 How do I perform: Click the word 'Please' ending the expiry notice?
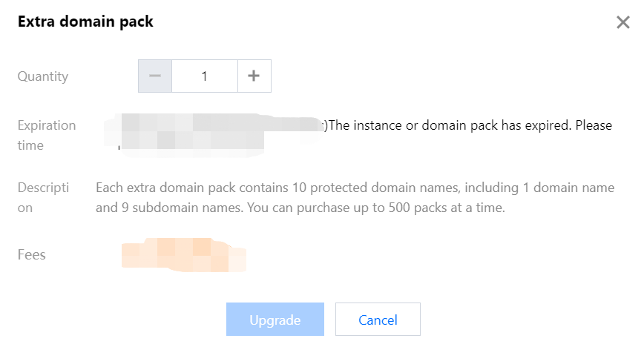point(591,125)
